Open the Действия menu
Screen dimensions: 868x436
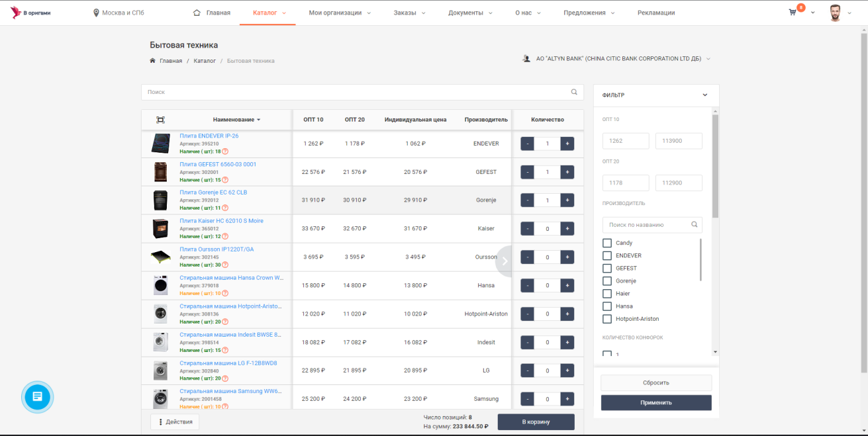(x=175, y=422)
